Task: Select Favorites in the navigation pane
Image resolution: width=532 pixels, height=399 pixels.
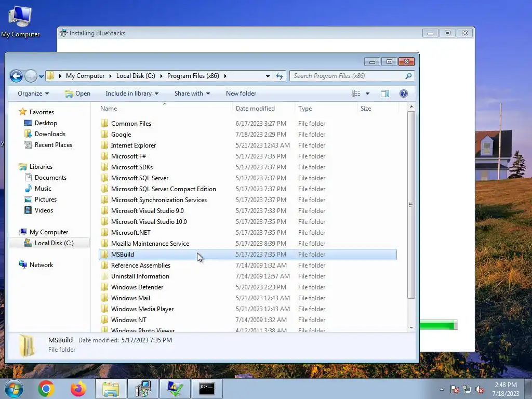Action: tap(42, 112)
